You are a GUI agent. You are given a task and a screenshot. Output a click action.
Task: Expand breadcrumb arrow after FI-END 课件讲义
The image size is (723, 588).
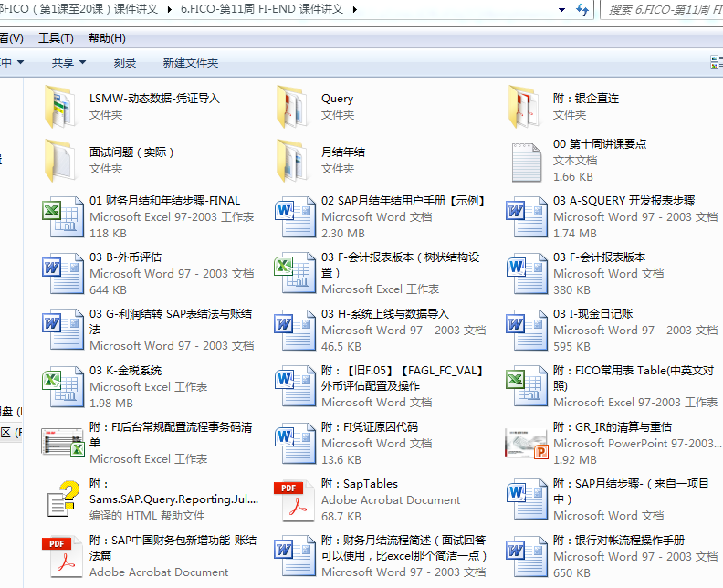tap(354, 9)
